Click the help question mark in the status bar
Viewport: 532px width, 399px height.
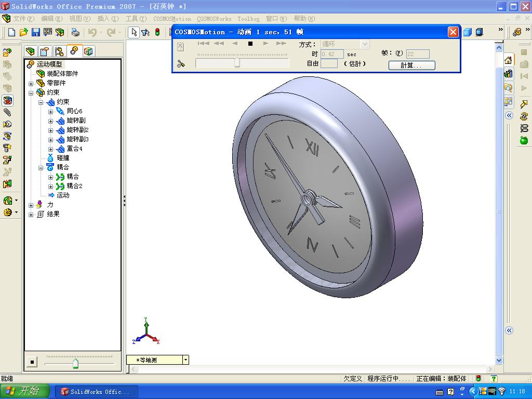(494, 379)
